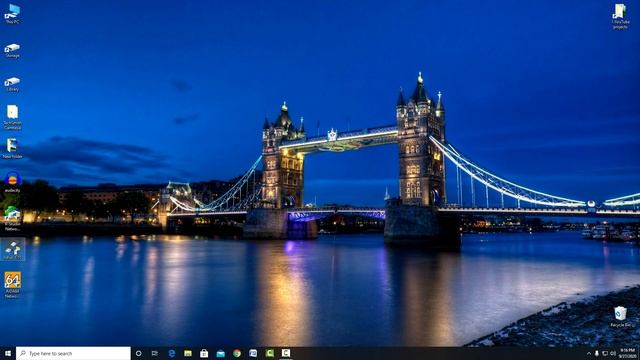Open the network tray icon
The width and height of the screenshot is (640, 360).
(x=605, y=353)
